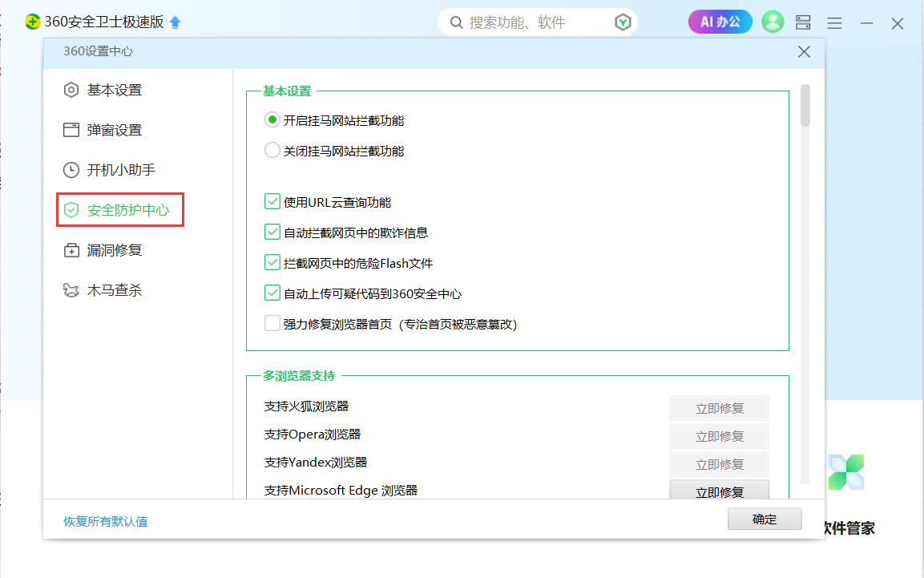Viewport: 924px width, 578px height.
Task: Click 360安全卫士极速版 title text
Action: point(104,22)
